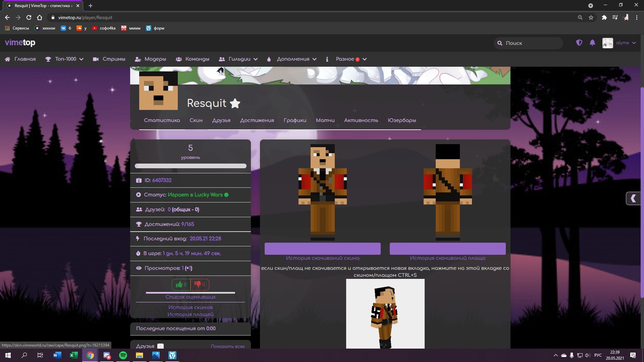Open Spotify from the taskbar

coord(123,355)
